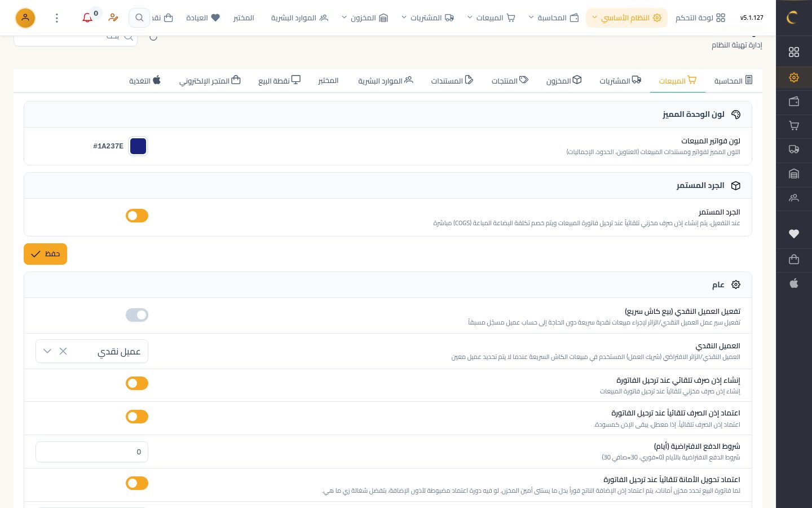812x508 pixels.
Task: Toggle إنشاء إذن صرف تلقائي switch
Action: tap(137, 383)
